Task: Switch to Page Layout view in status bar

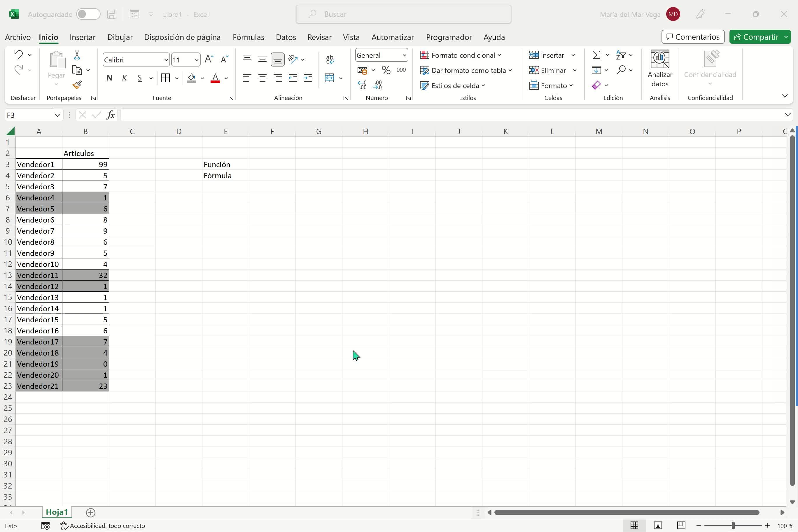Action: (657, 526)
